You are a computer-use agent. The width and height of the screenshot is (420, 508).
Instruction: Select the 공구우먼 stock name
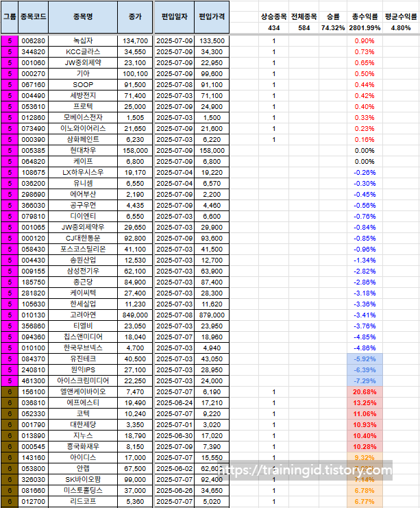[x=83, y=206]
